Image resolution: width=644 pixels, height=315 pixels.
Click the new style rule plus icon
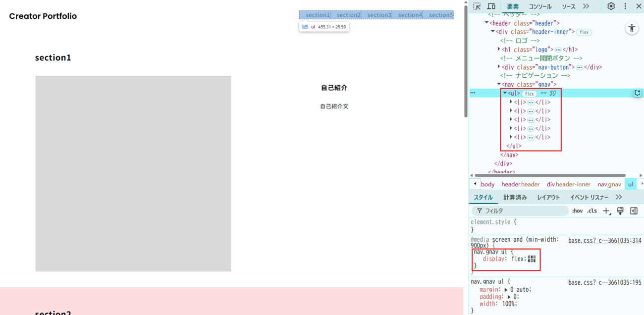coord(606,211)
